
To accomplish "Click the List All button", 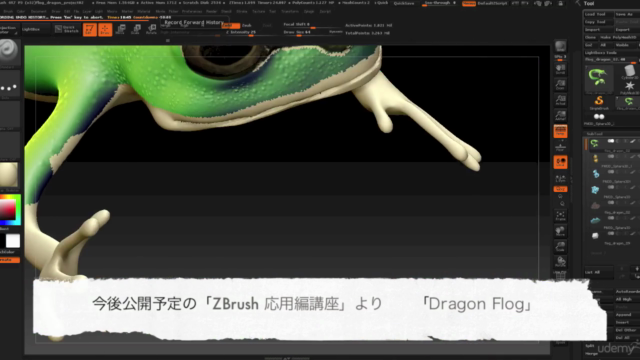I will pyautogui.click(x=599, y=272).
